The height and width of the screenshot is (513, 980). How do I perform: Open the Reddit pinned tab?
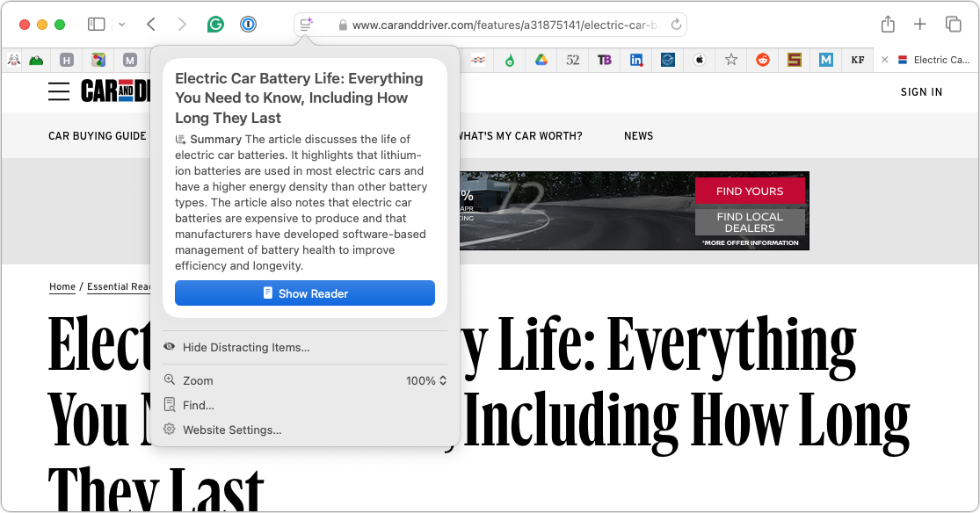pyautogui.click(x=763, y=60)
